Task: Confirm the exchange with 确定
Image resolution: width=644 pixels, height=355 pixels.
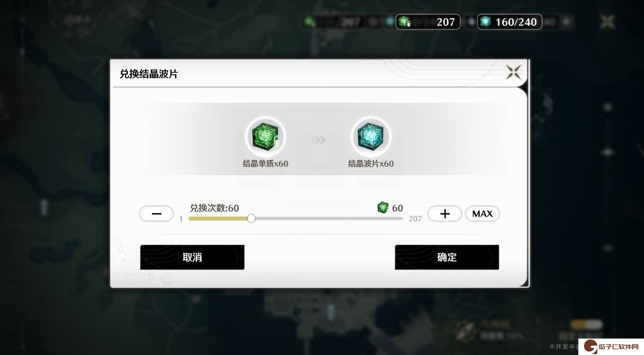Action: coord(447,257)
